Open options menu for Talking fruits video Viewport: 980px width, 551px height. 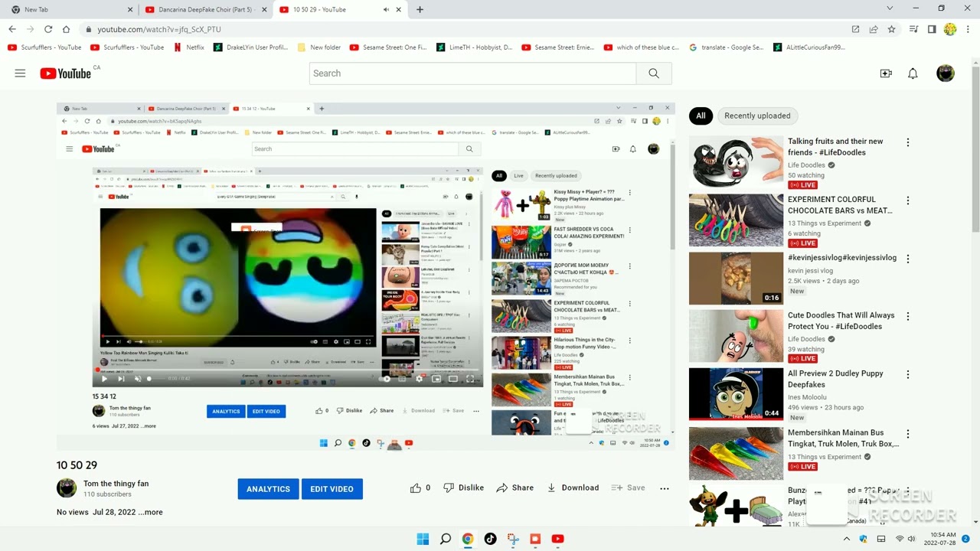point(908,142)
